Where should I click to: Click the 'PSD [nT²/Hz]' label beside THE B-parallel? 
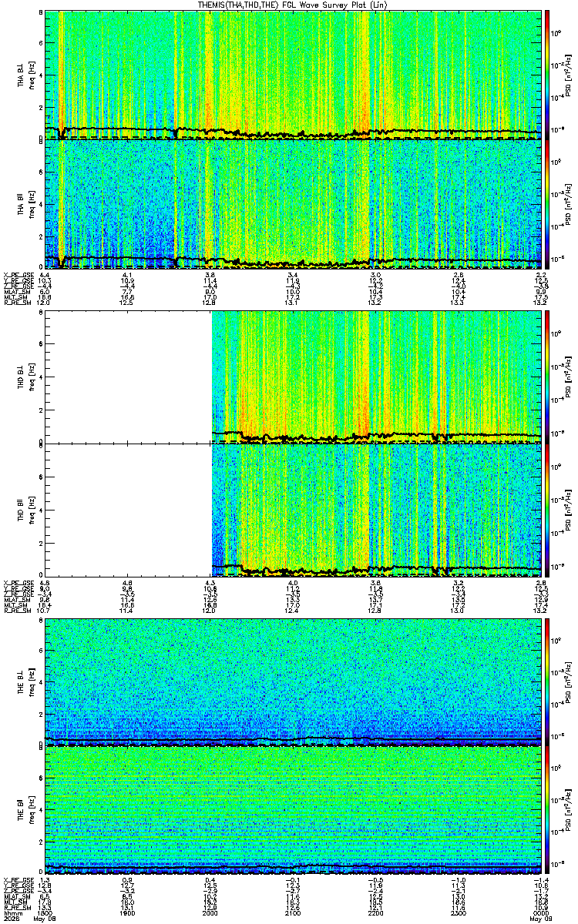pyautogui.click(x=567, y=812)
